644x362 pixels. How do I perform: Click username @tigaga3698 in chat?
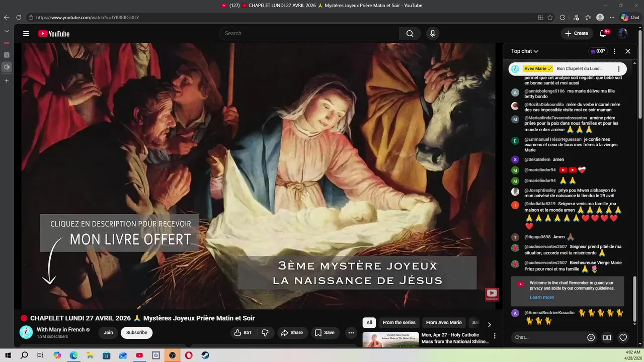point(537,237)
